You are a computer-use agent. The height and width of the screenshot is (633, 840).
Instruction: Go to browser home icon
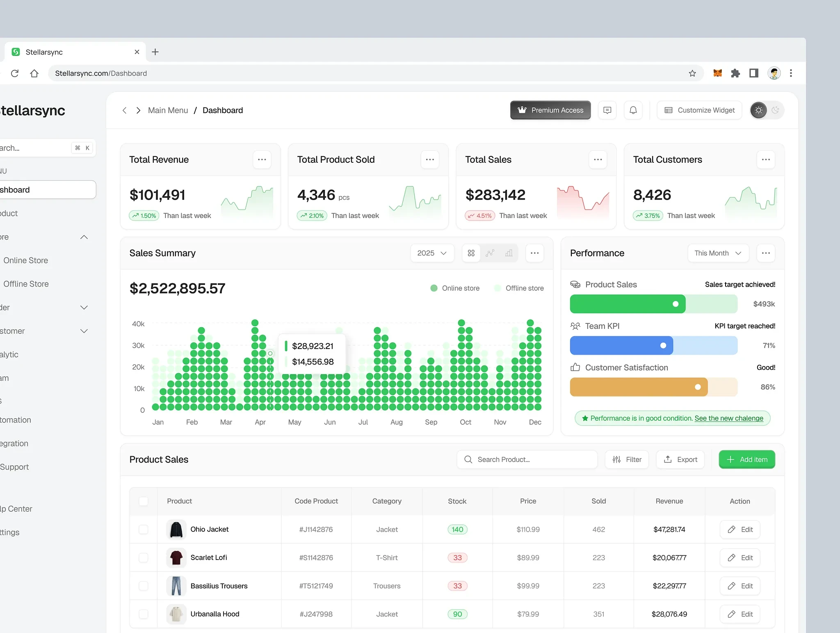pyautogui.click(x=34, y=73)
